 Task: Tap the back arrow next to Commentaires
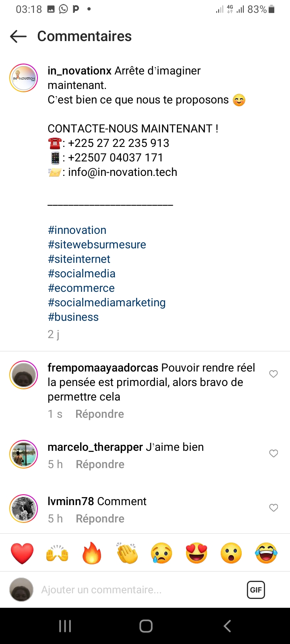[x=18, y=37]
